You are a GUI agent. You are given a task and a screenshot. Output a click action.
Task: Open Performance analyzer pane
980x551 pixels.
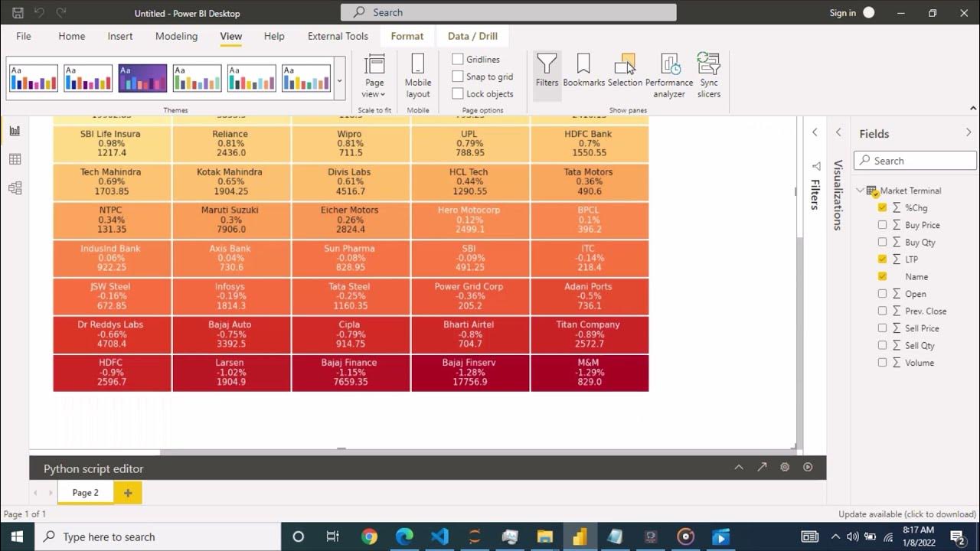click(x=669, y=75)
